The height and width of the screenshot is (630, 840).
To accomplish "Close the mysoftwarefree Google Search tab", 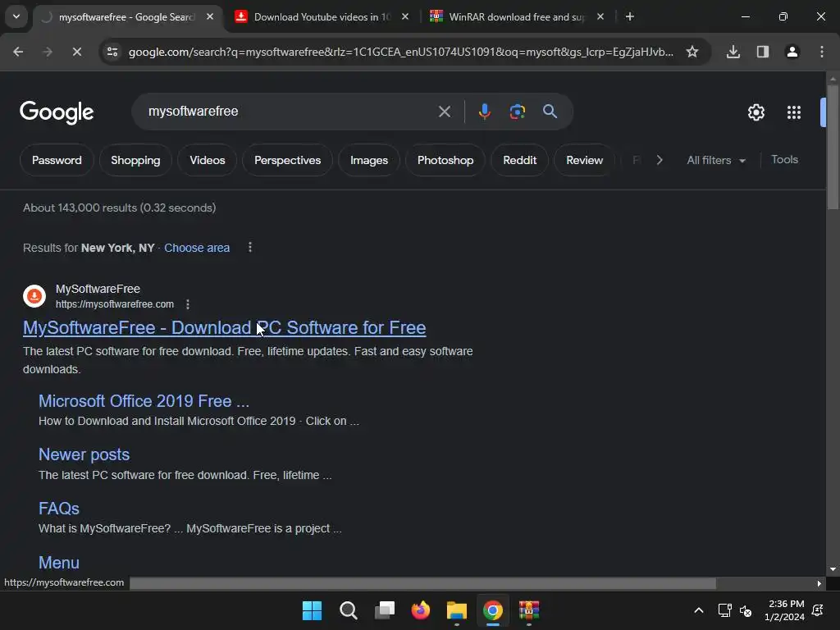I will tap(210, 16).
